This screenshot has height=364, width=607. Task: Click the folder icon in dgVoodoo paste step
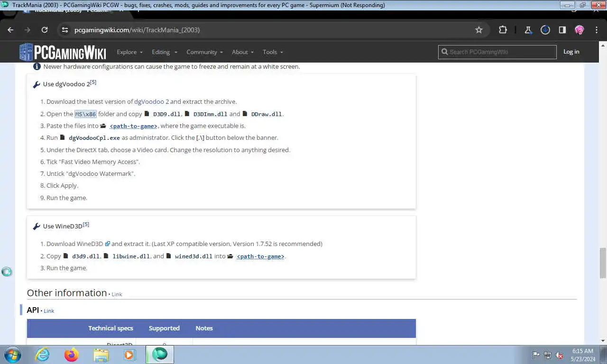(103, 126)
